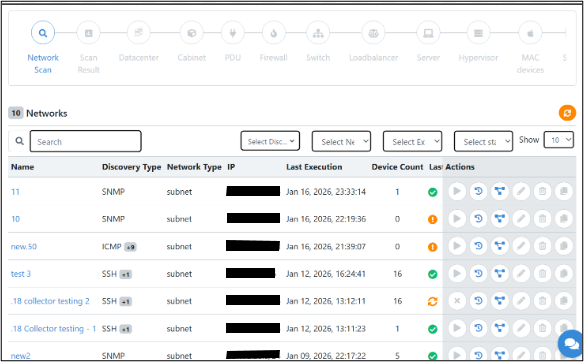Image resolution: width=584 pixels, height=362 pixels.
Task: Refresh networks with the orange button
Action: 567,113
